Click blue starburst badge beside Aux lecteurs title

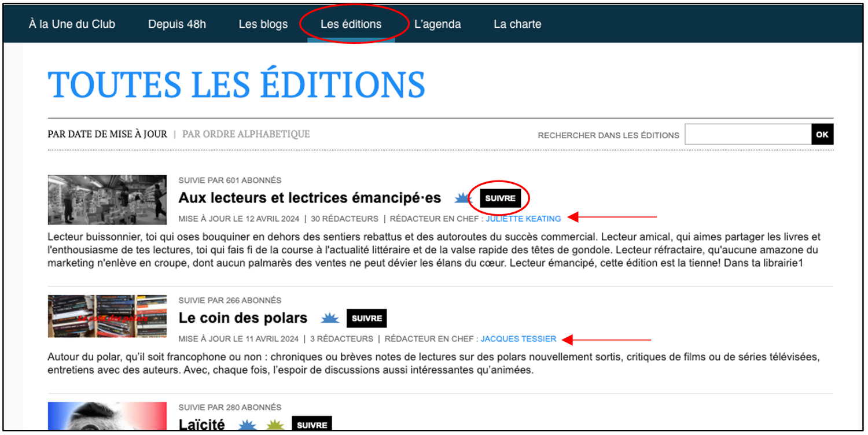coord(463,198)
